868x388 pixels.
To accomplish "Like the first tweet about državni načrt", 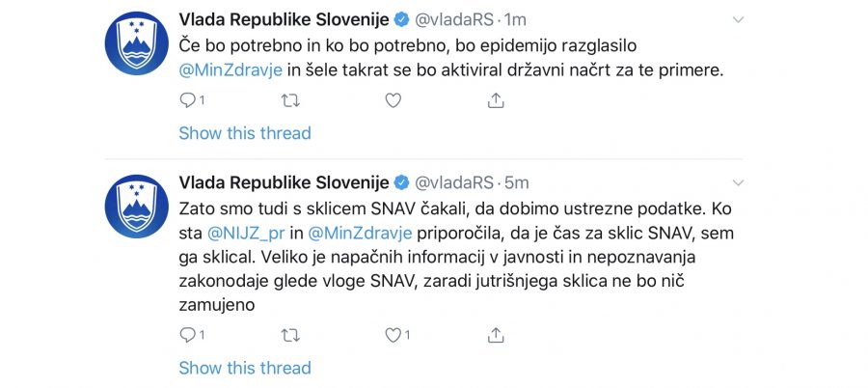I will coord(393,99).
